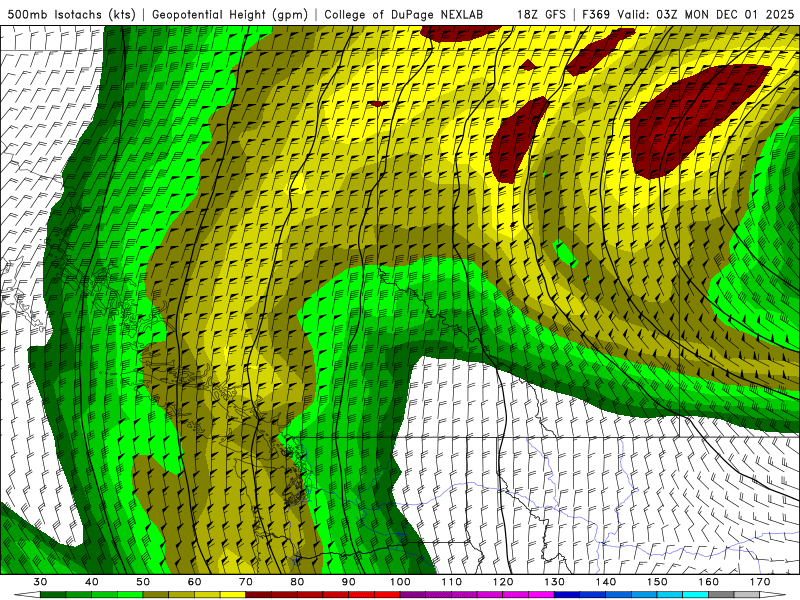Screen dimensions: 800x600
Task: Click the "F369" forecast hour text
Action: pyautogui.click(x=596, y=15)
